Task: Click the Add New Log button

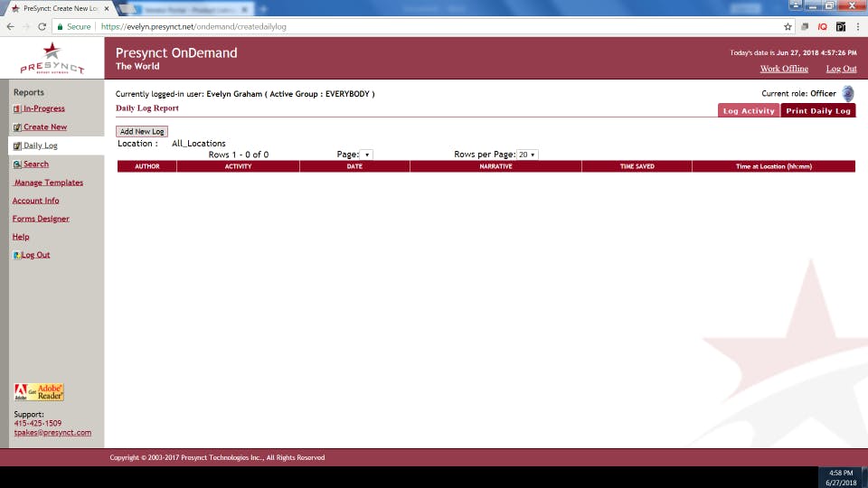Action: pos(142,132)
